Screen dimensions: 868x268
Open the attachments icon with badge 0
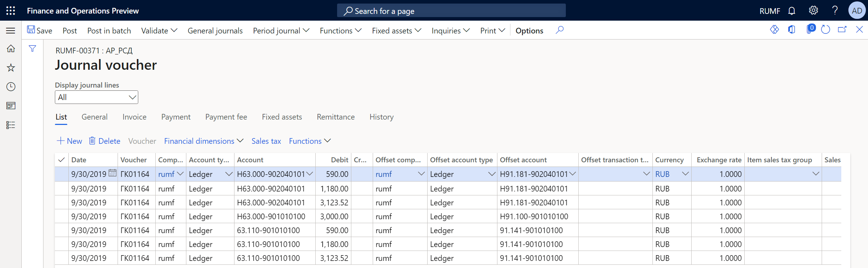pos(811,29)
